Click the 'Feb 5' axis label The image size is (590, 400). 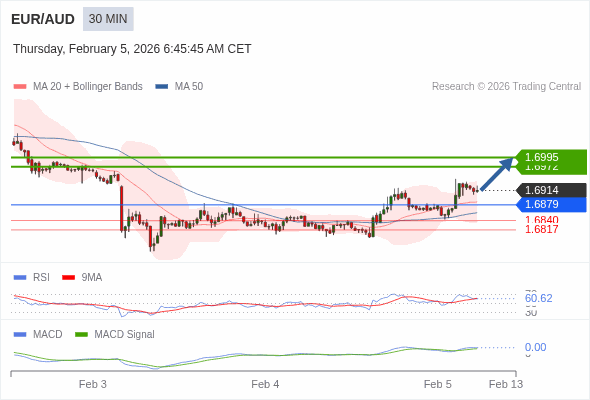[438, 384]
